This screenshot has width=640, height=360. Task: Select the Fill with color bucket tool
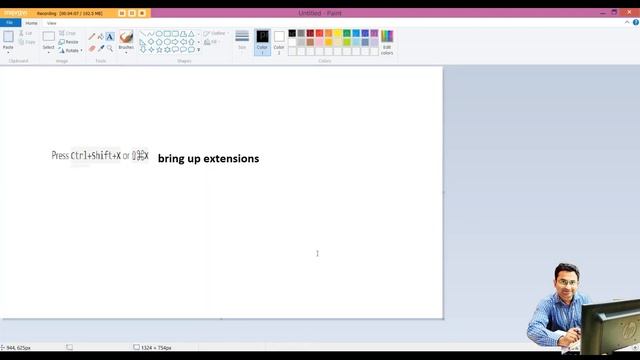pyautogui.click(x=100, y=37)
